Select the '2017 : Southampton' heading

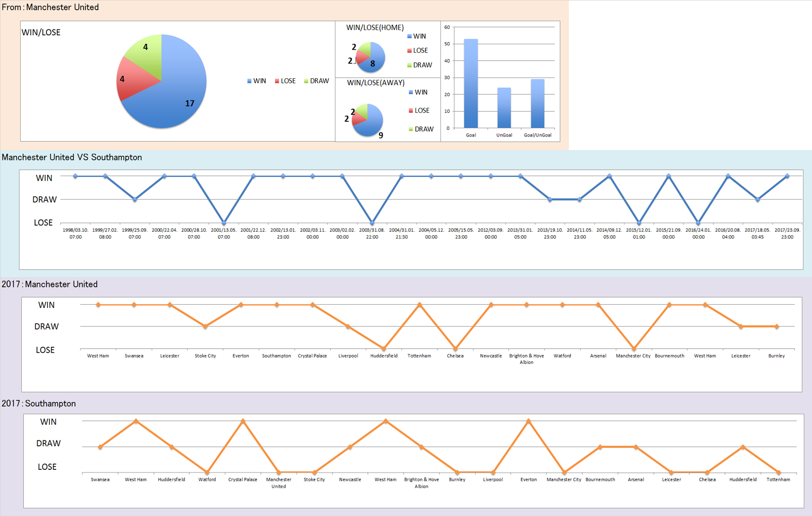click(x=39, y=404)
